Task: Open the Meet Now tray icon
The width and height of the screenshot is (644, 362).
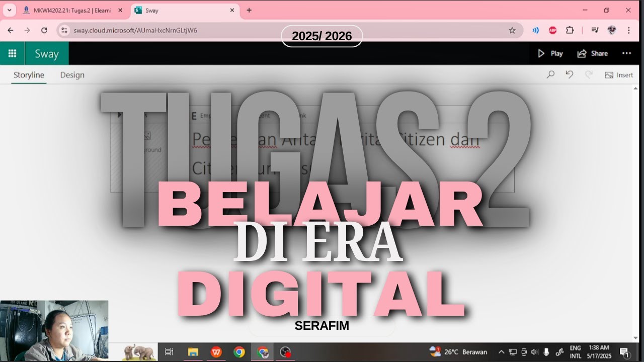Action: (524, 352)
